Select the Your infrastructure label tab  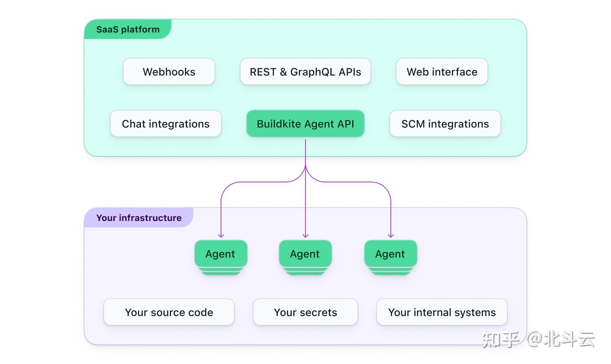[x=139, y=218]
